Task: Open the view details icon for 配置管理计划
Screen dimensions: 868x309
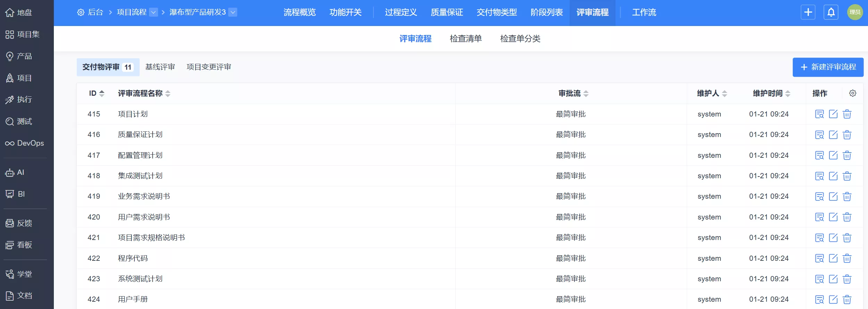Action: pyautogui.click(x=819, y=155)
